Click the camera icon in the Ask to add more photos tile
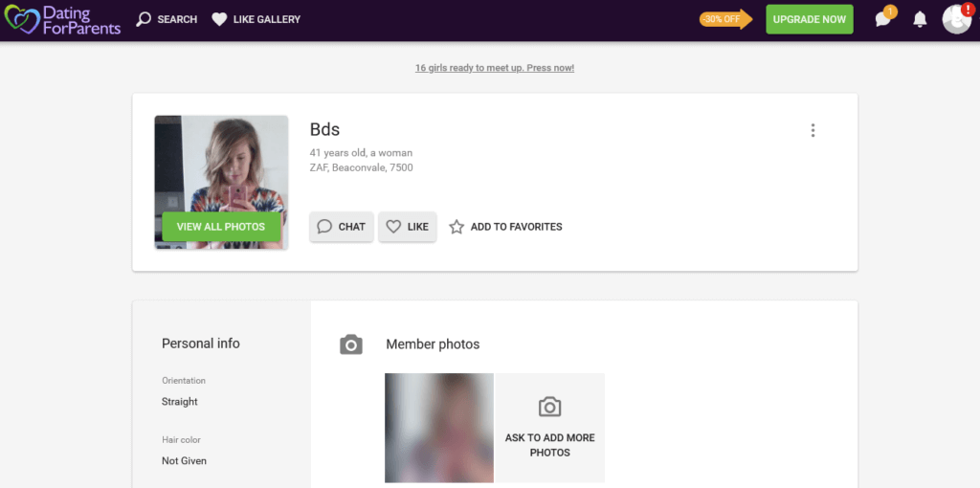Viewport: 980px width, 488px height. [x=549, y=407]
